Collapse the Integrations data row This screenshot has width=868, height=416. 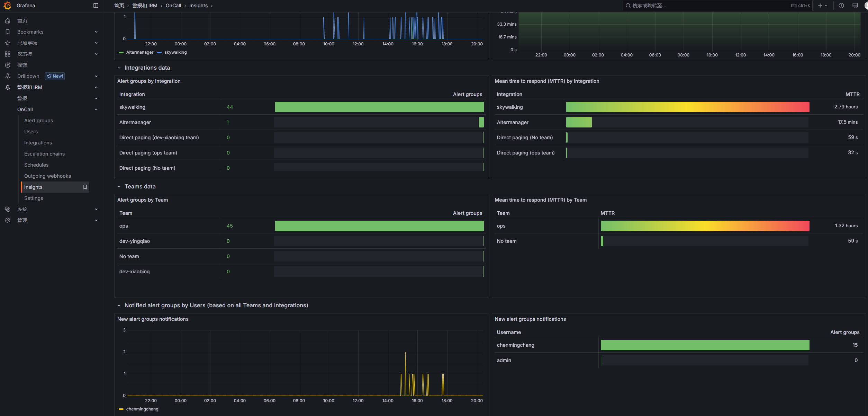tap(119, 68)
